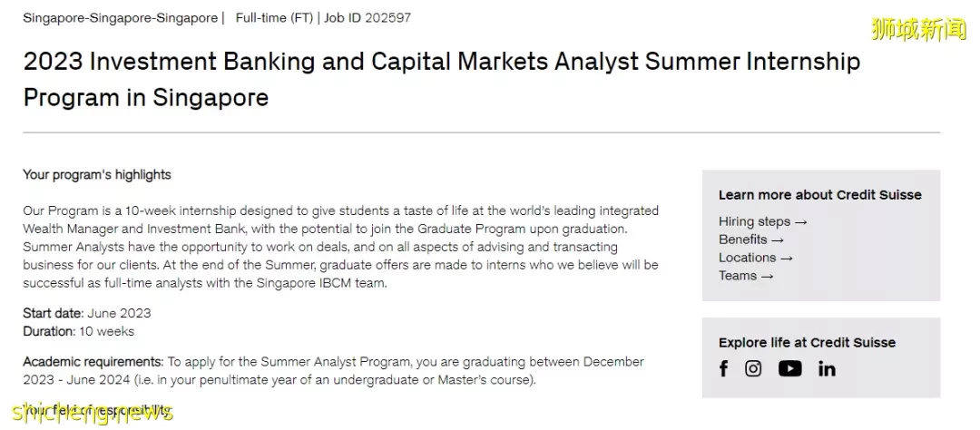Visit the LinkedIn icon link
Image resolution: width=980 pixels, height=430 pixels.
[x=827, y=368]
